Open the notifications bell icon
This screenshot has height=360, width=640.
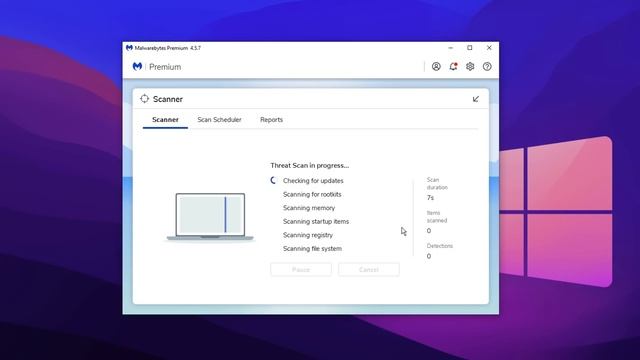pyautogui.click(x=453, y=67)
